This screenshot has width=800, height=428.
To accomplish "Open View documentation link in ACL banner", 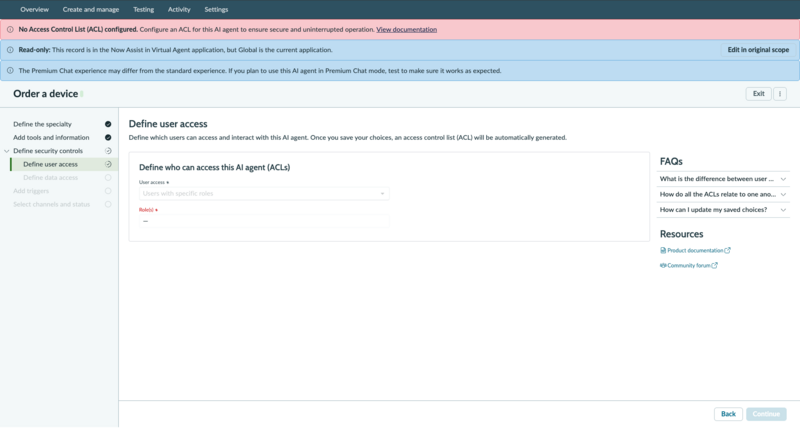I will pyautogui.click(x=407, y=30).
